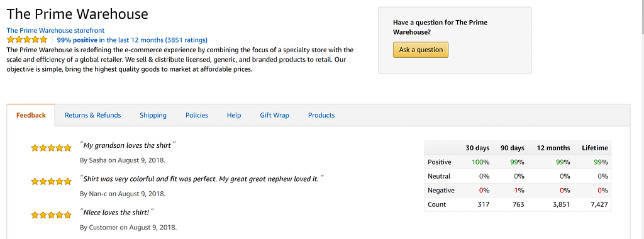Click the seller's five-star rating icons
The width and height of the screenshot is (644, 239).
[27, 40]
